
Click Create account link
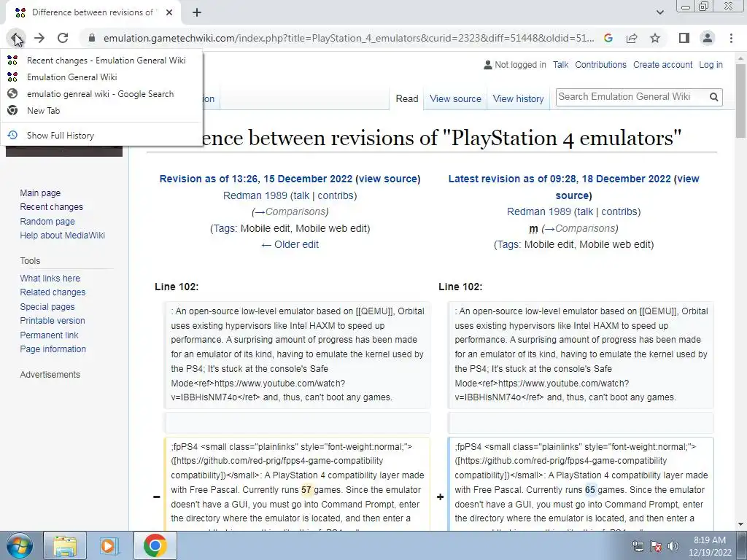pos(662,65)
